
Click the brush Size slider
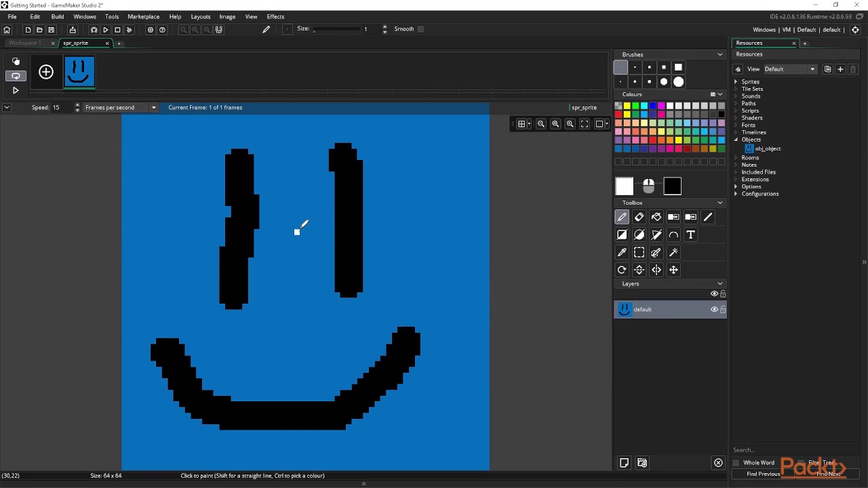[336, 29]
